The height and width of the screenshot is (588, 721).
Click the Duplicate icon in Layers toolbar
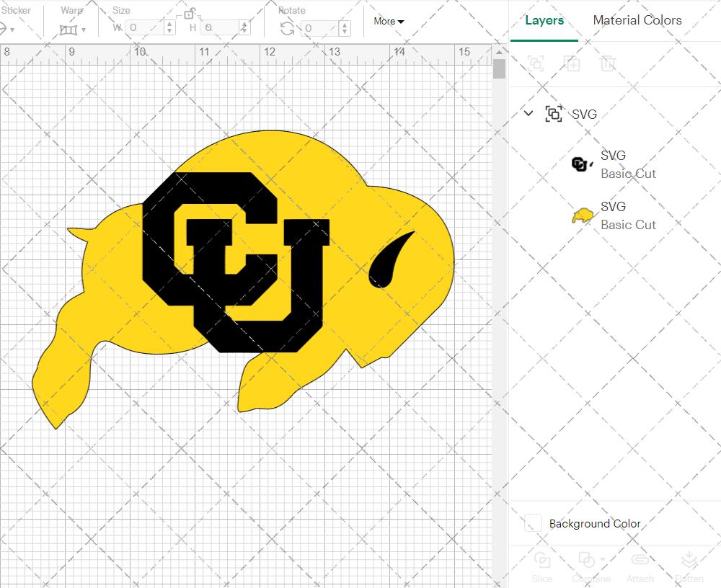tap(572, 63)
